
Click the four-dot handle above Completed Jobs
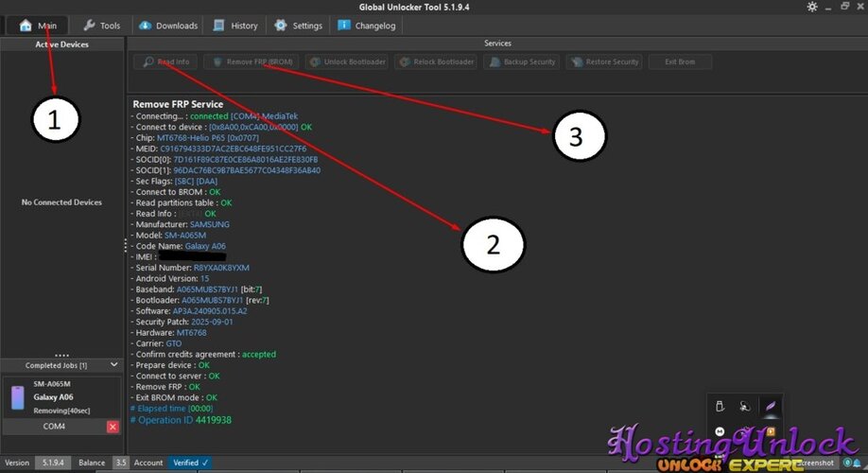pos(62,355)
